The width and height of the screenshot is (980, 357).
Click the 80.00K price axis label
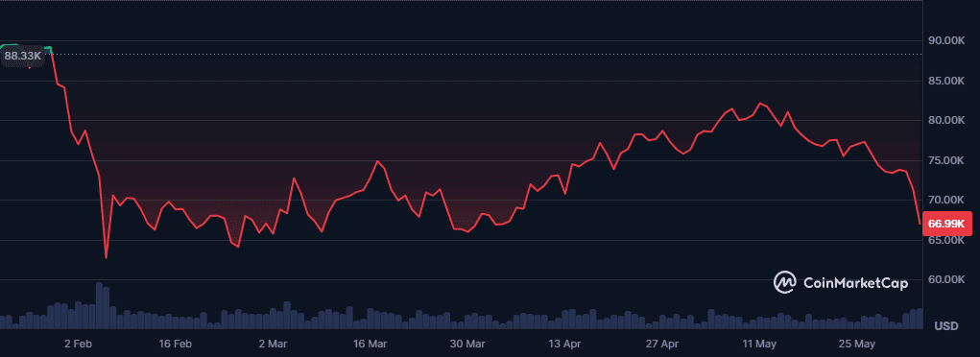(x=946, y=120)
